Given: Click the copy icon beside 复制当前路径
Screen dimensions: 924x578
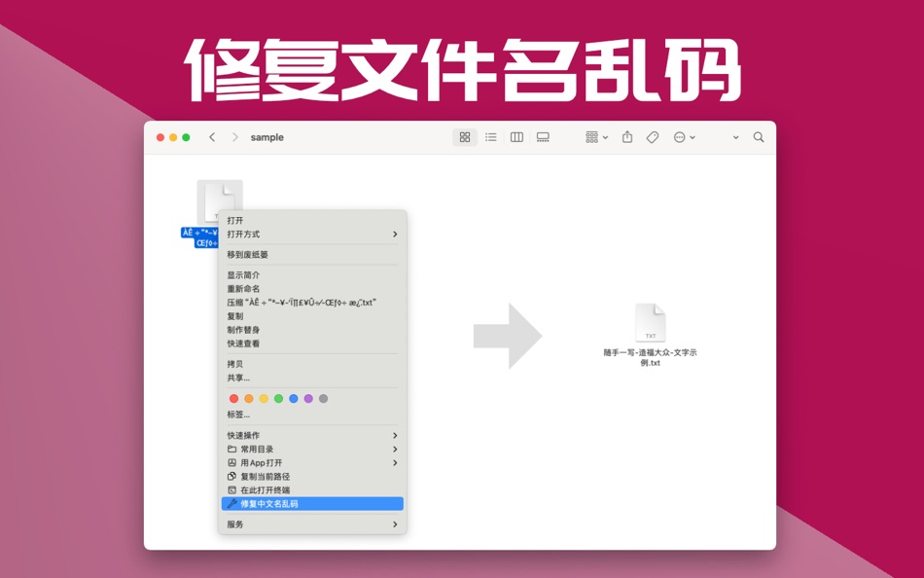Looking at the screenshot, I should (231, 477).
